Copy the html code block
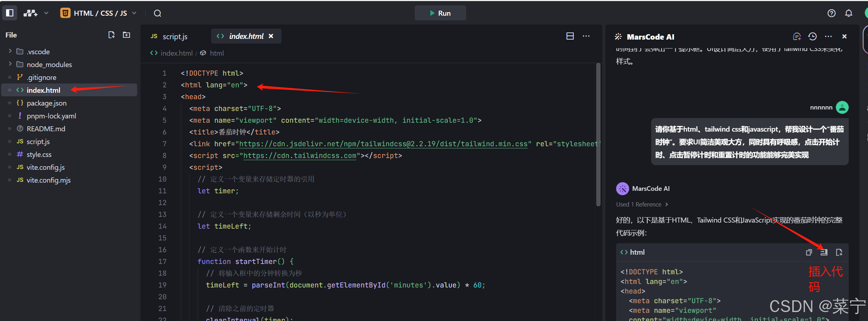This screenshot has height=321, width=868. point(809,252)
